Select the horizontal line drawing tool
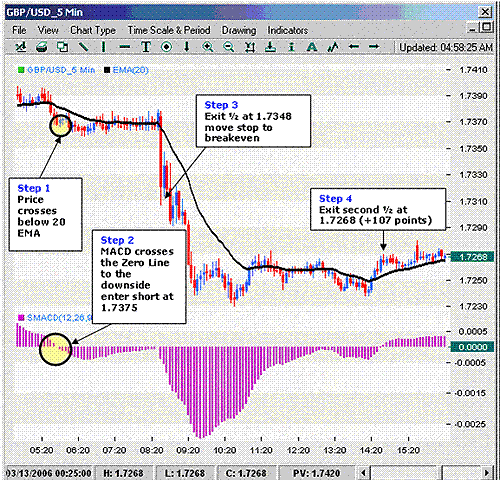Viewport: 502px width, 480px height. 125,47
